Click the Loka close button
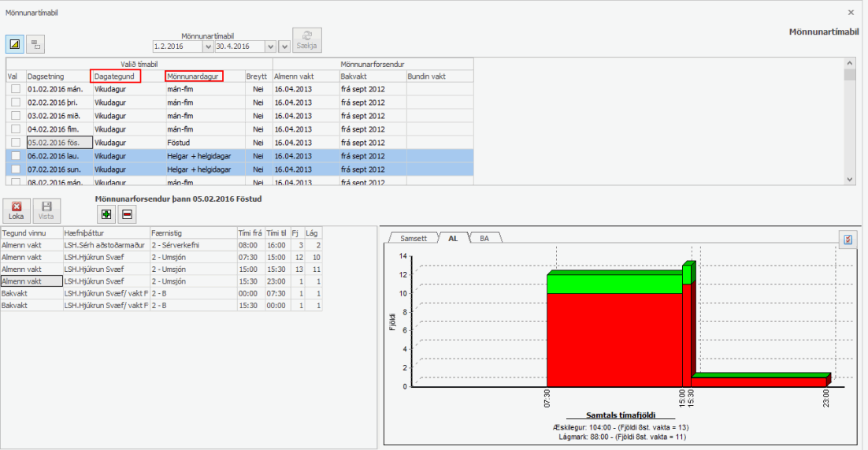868x450 pixels. point(16,210)
